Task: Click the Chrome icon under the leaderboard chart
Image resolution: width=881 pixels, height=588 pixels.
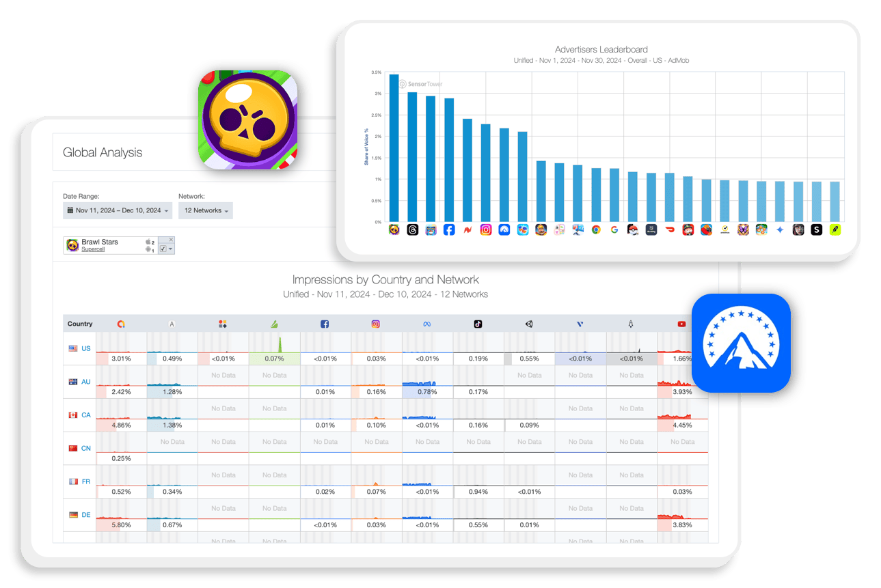Action: tap(596, 230)
